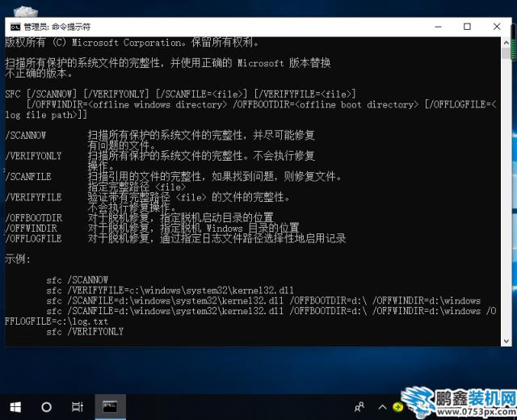Close the Command Prompt window
Screen dimensions: 517x420
(497, 27)
